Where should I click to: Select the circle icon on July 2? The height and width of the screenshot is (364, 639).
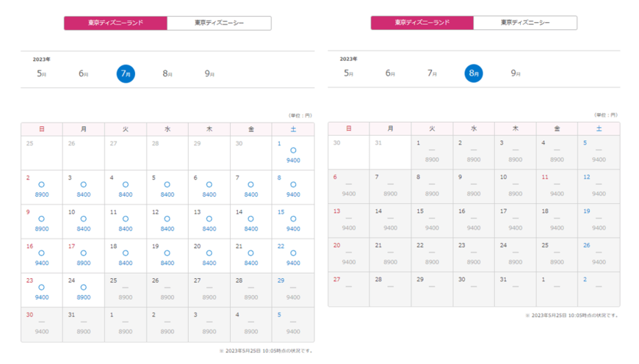pyautogui.click(x=42, y=185)
